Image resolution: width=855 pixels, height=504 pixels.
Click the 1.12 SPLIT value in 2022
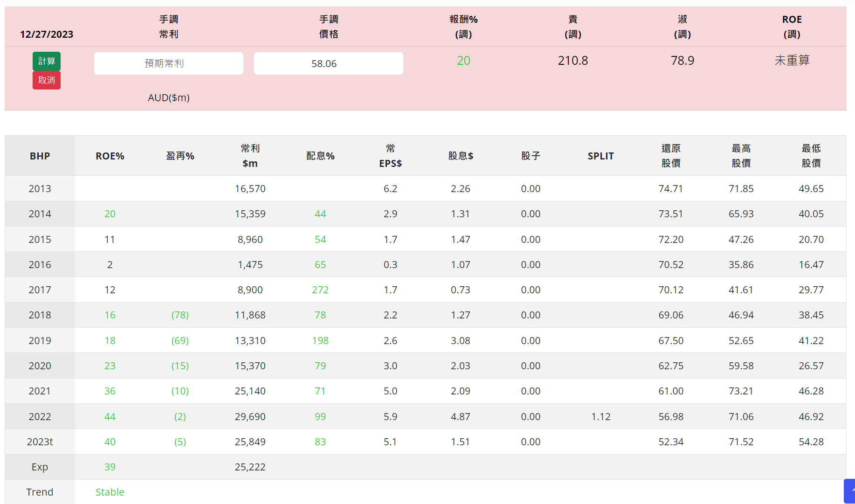click(x=601, y=417)
